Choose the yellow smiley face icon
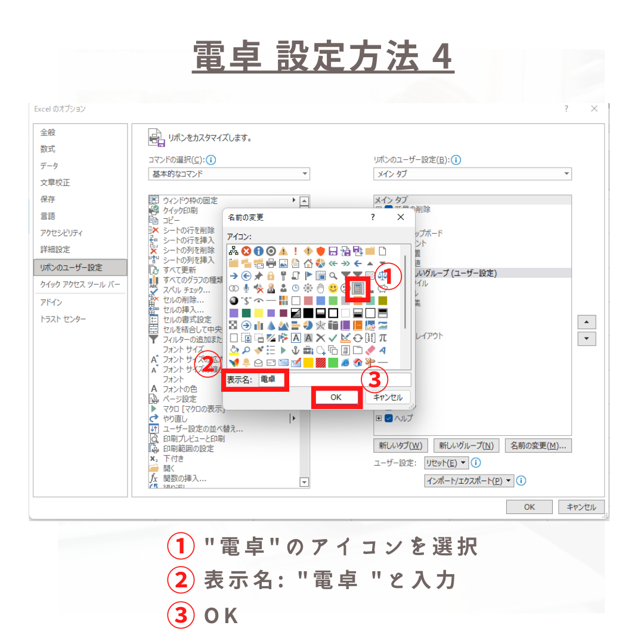This screenshot has height=644, width=644. point(333,289)
